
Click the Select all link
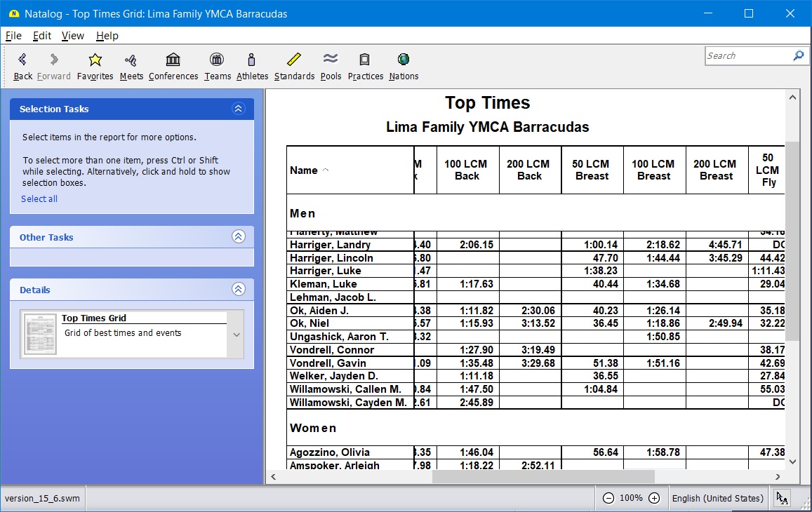tap(39, 199)
